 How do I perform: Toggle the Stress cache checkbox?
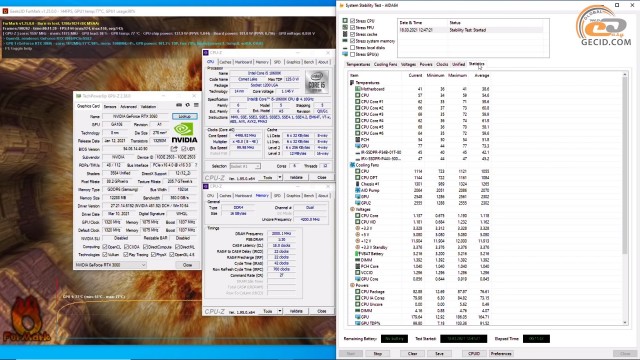coord(352,34)
